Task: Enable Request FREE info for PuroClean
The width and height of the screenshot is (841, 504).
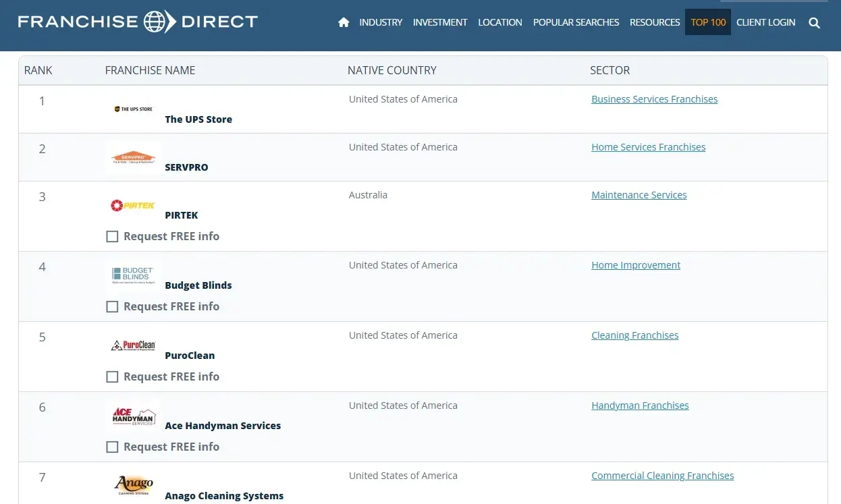Action: point(113,377)
